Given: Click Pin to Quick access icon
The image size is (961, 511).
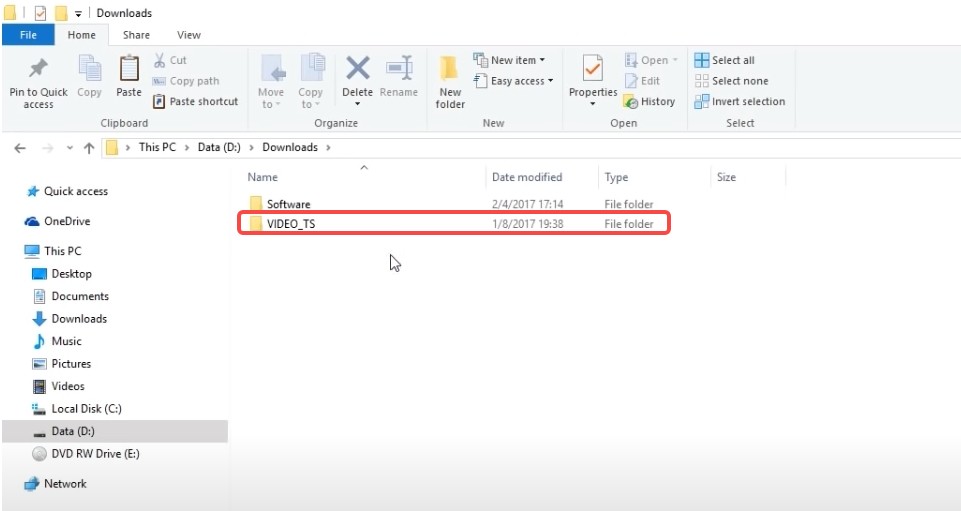Looking at the screenshot, I should coord(38,67).
